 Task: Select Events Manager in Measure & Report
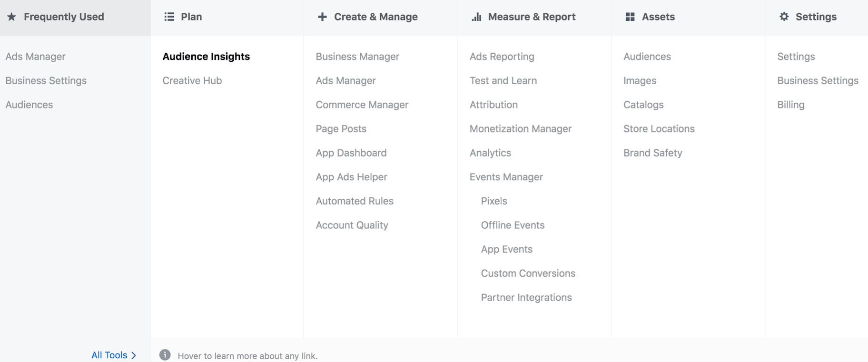click(x=506, y=177)
